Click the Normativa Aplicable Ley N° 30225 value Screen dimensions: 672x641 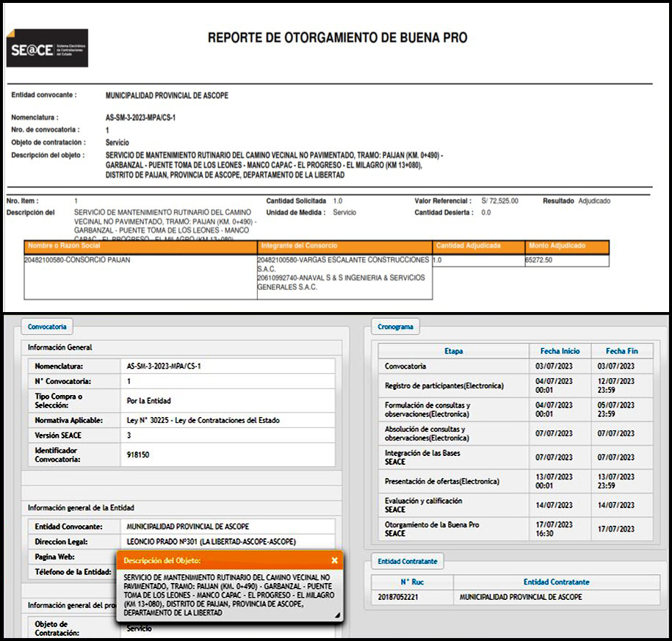203,420
